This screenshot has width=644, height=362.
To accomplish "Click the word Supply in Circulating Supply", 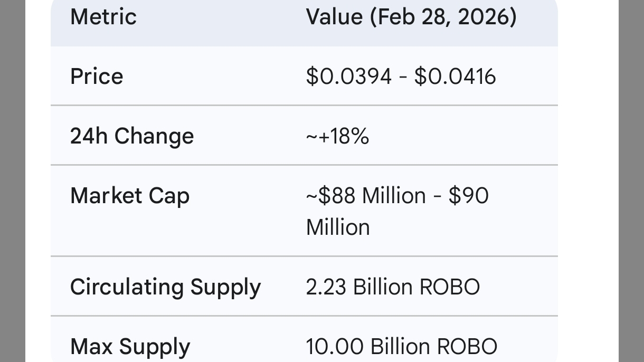I will [x=225, y=287].
